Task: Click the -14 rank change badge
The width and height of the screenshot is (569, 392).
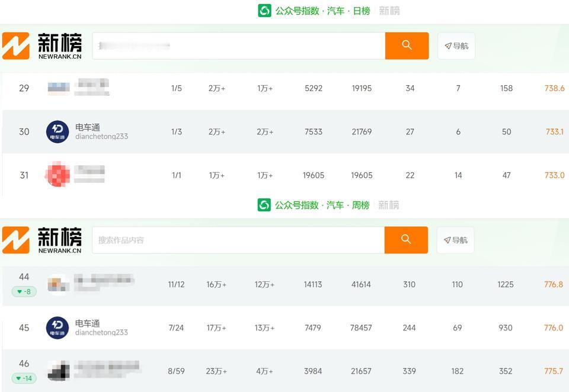Action: pyautogui.click(x=24, y=378)
